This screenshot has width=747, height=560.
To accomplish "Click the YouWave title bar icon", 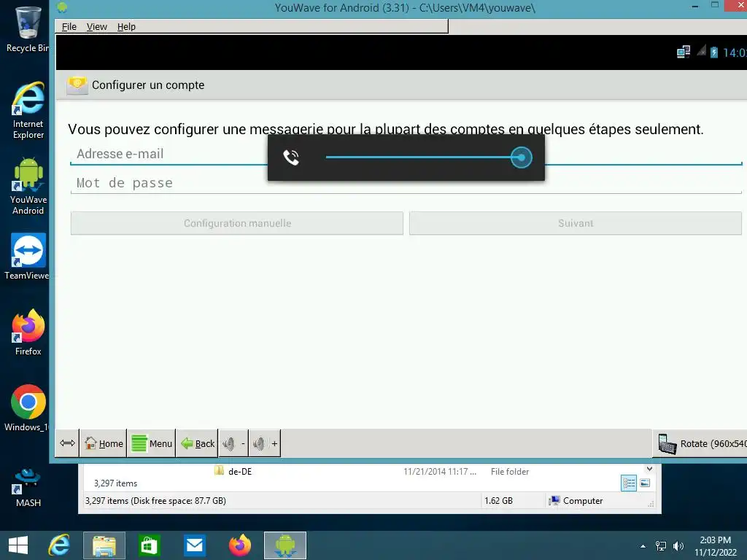I will 62,7.
